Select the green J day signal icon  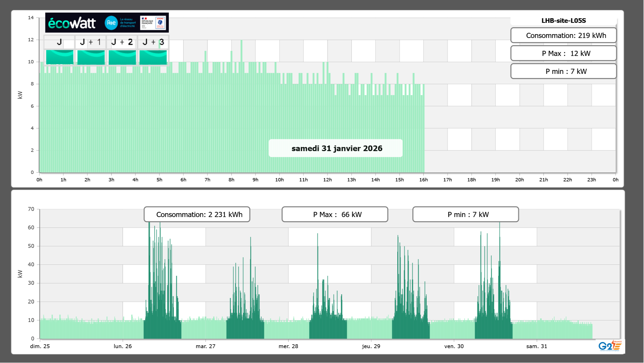[60, 57]
